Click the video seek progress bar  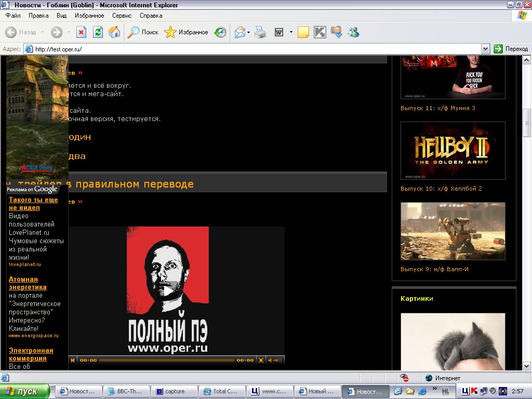point(167,360)
